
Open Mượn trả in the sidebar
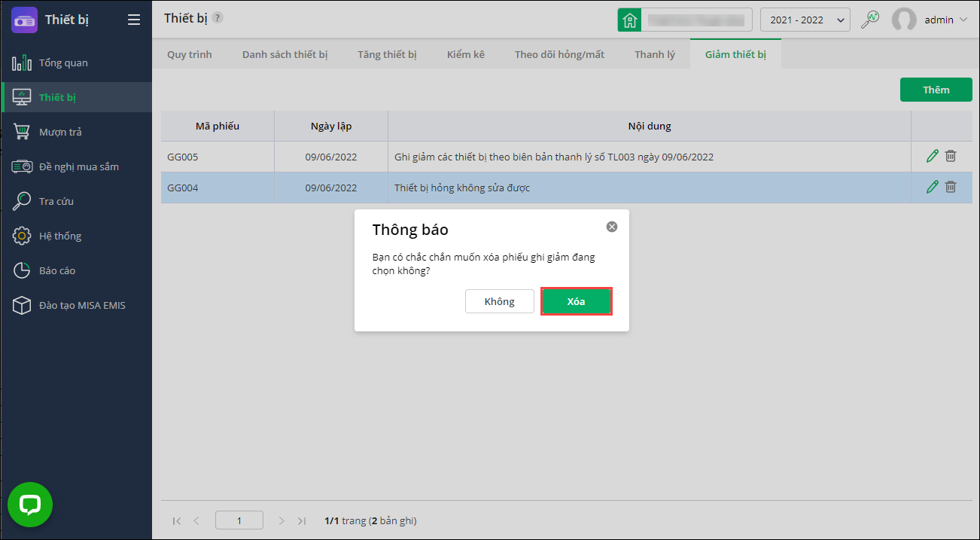[x=76, y=132]
